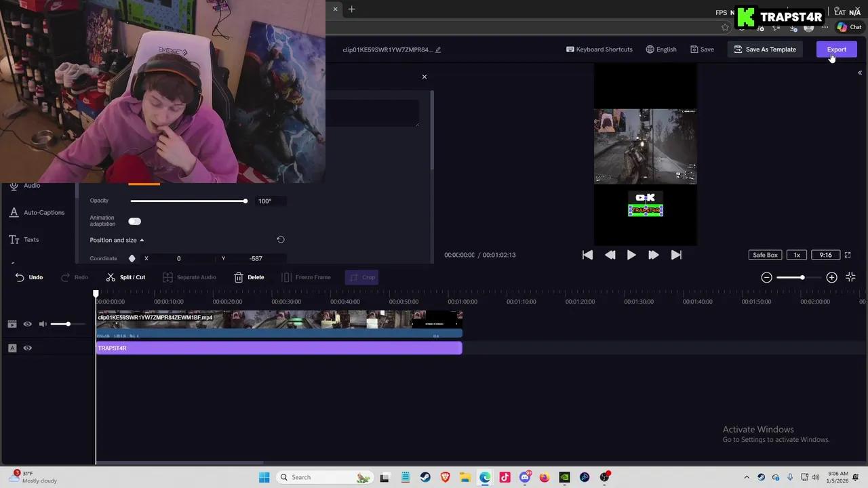Screen dimensions: 868x488
Task: Mute the video track with the speaker icon
Action: [43, 324]
